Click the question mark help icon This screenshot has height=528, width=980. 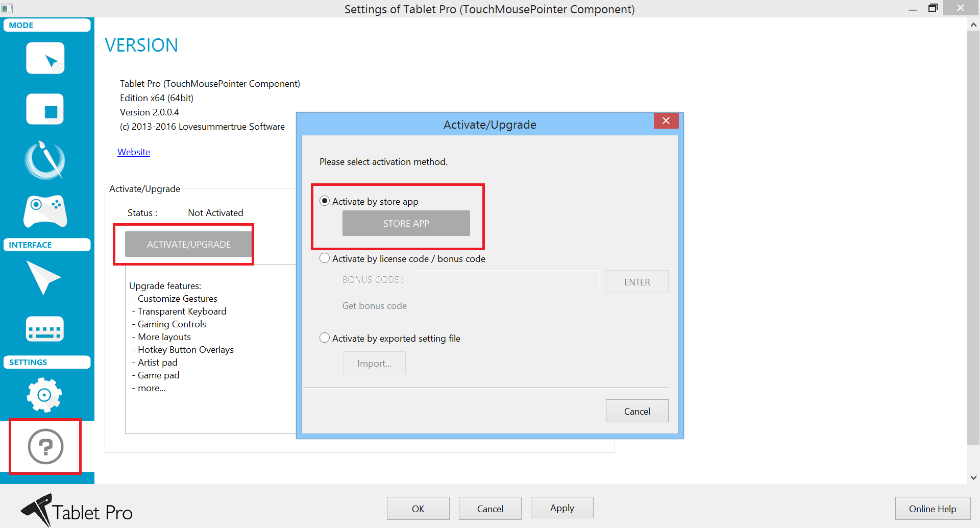tap(45, 447)
